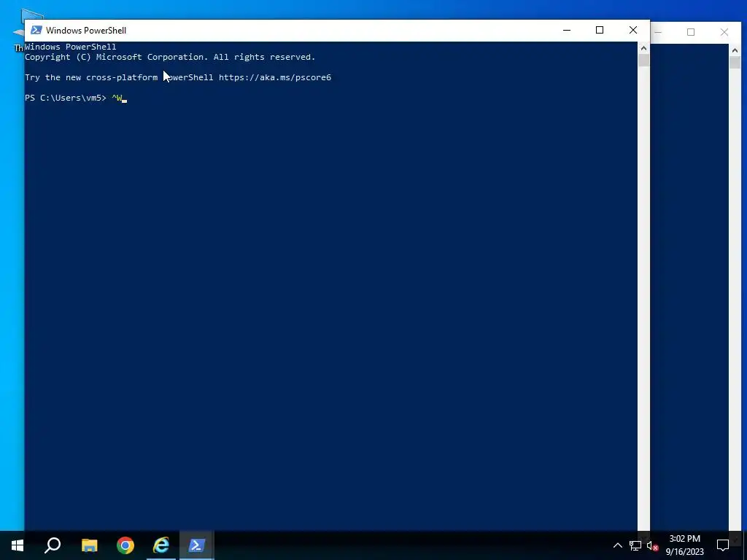This screenshot has height=560, width=747.
Task: Launch File Explorer from the taskbar
Action: coord(90,545)
